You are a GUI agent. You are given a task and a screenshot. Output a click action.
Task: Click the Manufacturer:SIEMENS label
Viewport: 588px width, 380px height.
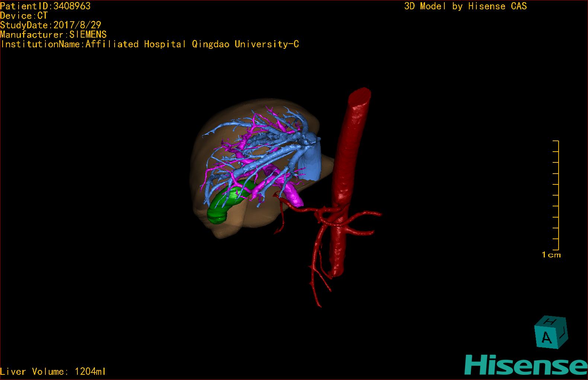pos(53,35)
